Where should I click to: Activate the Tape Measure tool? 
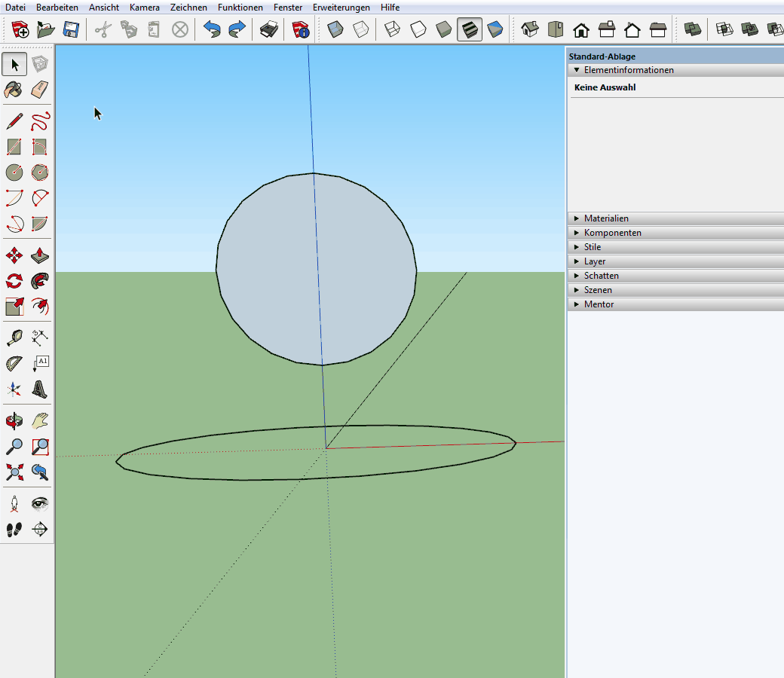coord(14,337)
